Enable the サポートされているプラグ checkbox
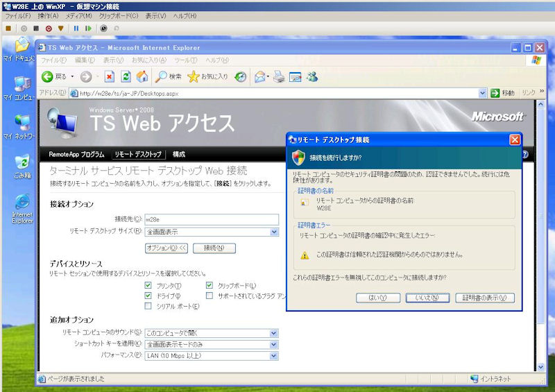 (210, 296)
